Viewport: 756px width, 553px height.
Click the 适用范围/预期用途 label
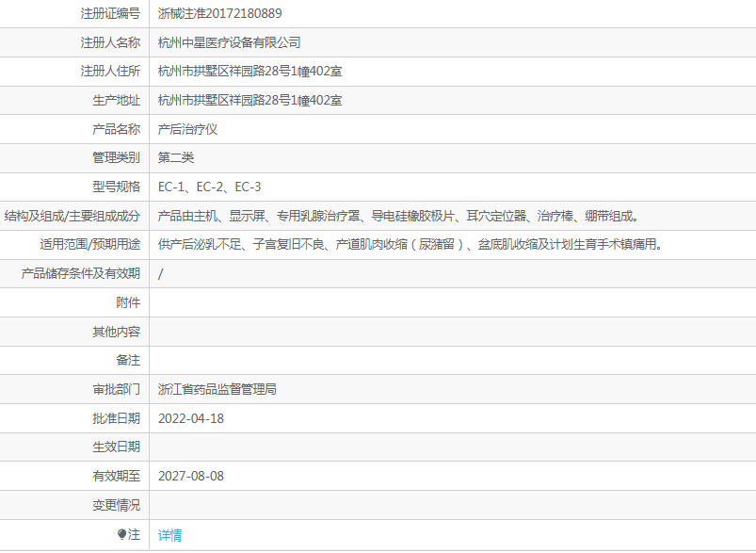[x=90, y=245]
